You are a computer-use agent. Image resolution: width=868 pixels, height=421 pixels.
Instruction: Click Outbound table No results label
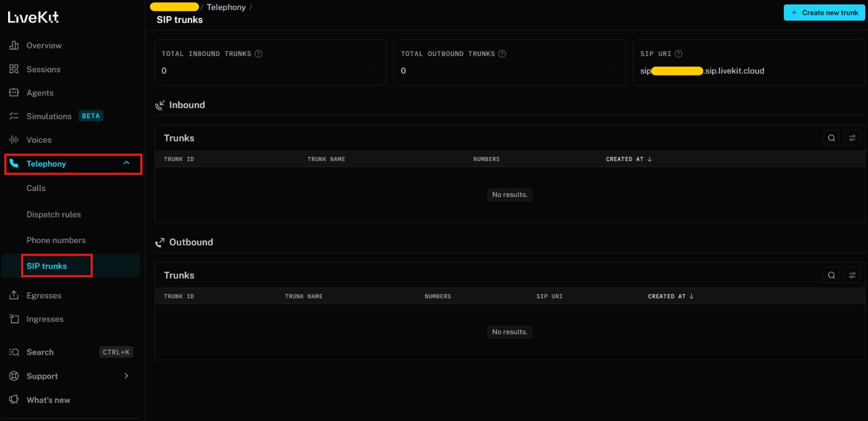pos(509,332)
